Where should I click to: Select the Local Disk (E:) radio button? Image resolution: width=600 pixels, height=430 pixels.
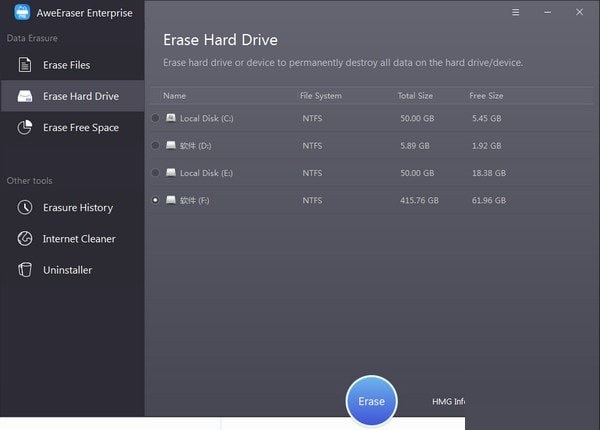[155, 173]
